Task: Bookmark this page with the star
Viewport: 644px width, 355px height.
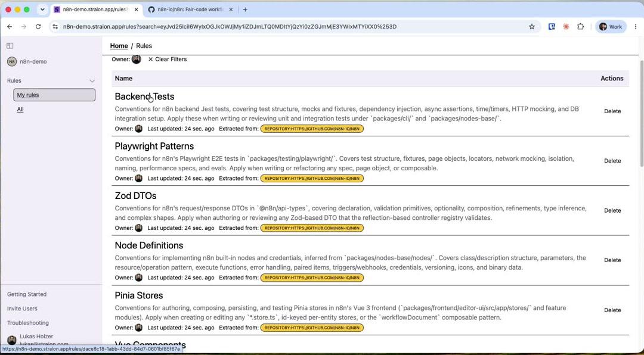Action: click(x=532, y=27)
